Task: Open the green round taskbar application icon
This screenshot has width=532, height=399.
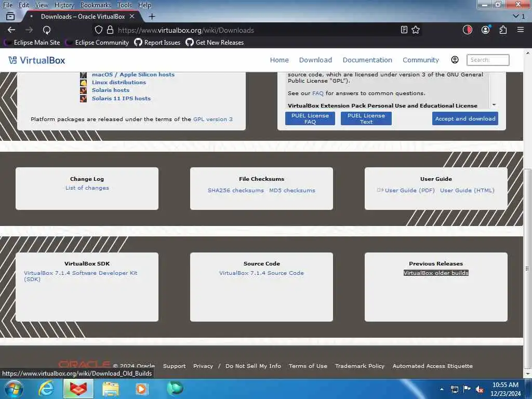Action: pos(175,388)
